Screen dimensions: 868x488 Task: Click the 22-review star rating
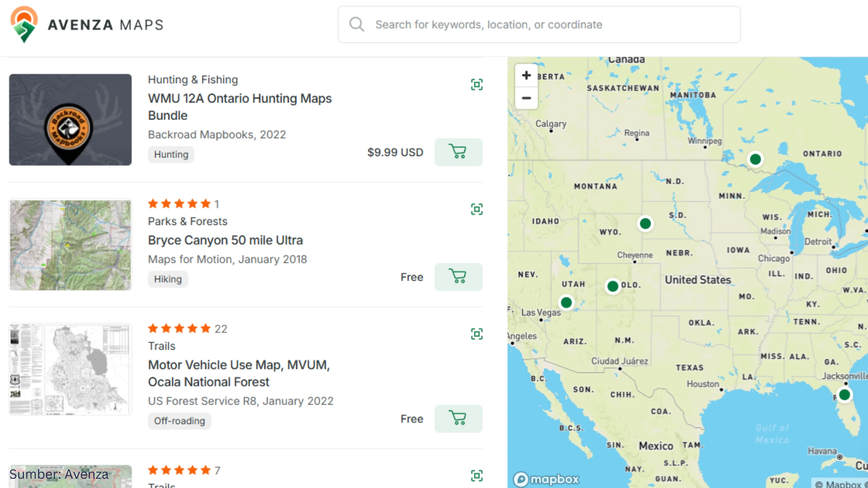pos(187,328)
